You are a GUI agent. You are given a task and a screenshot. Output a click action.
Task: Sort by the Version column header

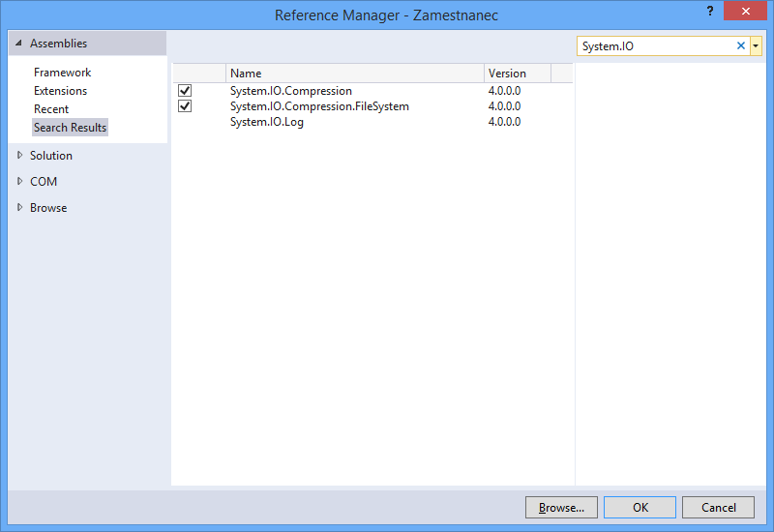pos(518,74)
